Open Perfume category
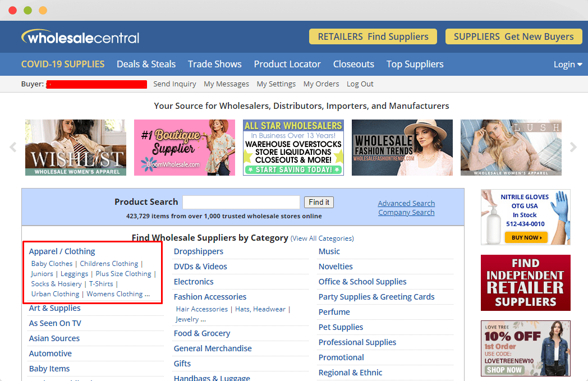Image resolution: width=588 pixels, height=381 pixels. coord(334,312)
